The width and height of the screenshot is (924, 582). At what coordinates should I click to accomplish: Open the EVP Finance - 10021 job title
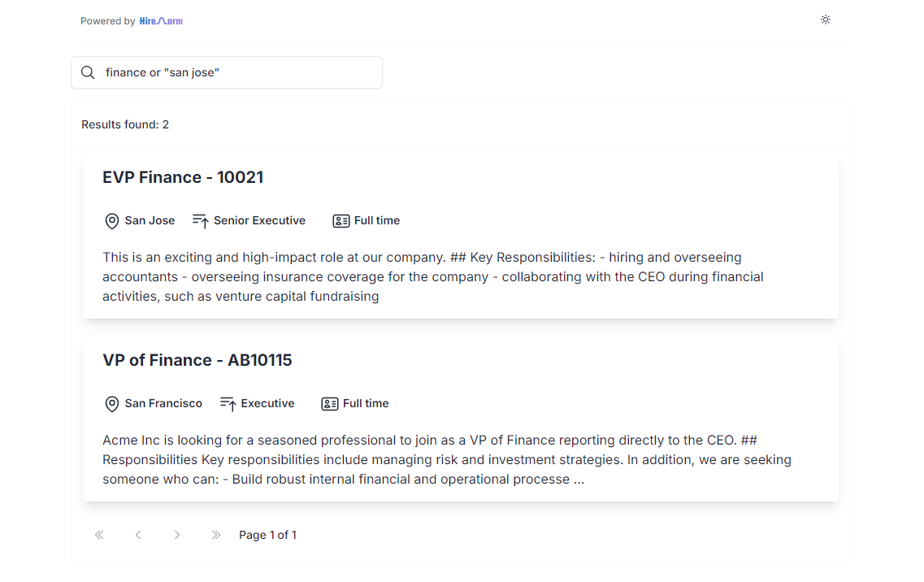click(x=183, y=177)
